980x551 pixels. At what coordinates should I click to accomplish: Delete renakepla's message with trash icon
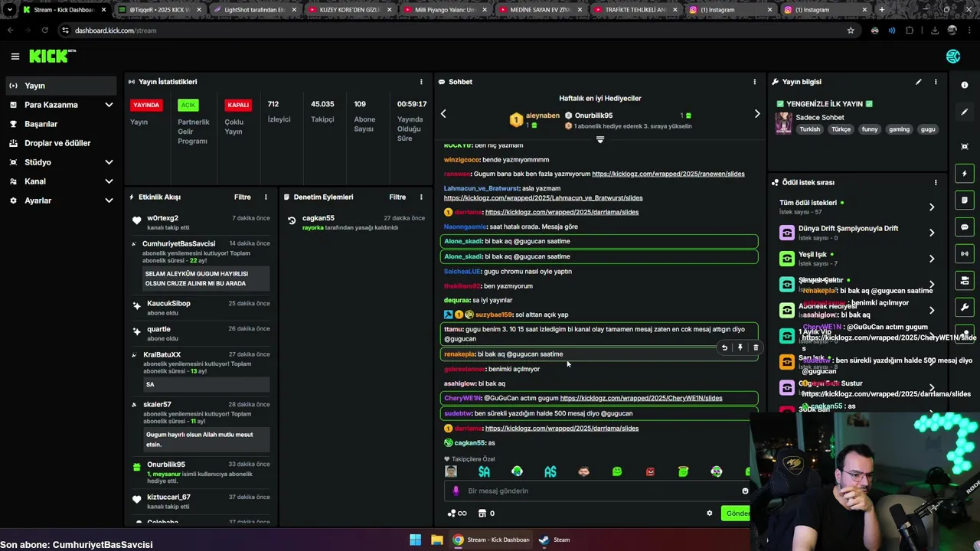click(756, 347)
